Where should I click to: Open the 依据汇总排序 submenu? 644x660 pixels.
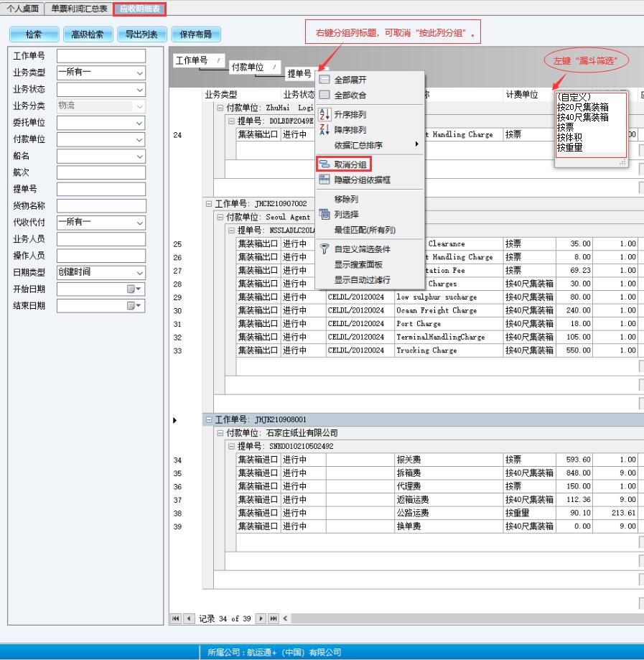point(370,144)
